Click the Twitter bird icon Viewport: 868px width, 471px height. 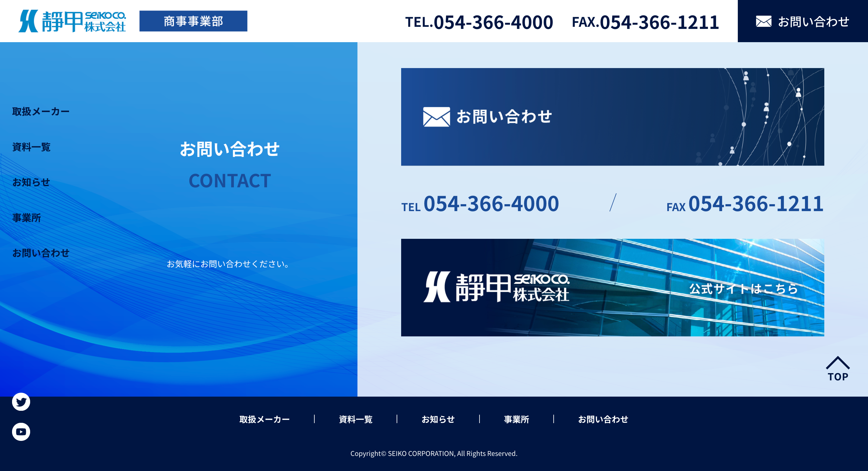coord(21,402)
